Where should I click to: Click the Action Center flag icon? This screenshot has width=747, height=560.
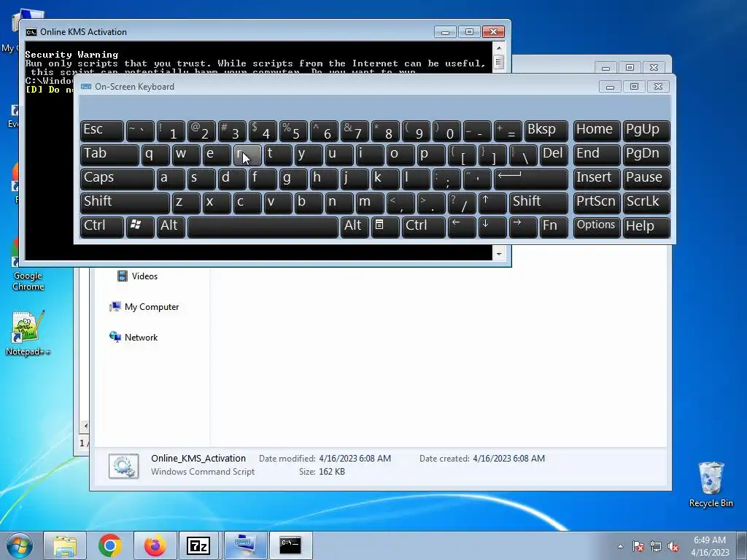pos(638,546)
